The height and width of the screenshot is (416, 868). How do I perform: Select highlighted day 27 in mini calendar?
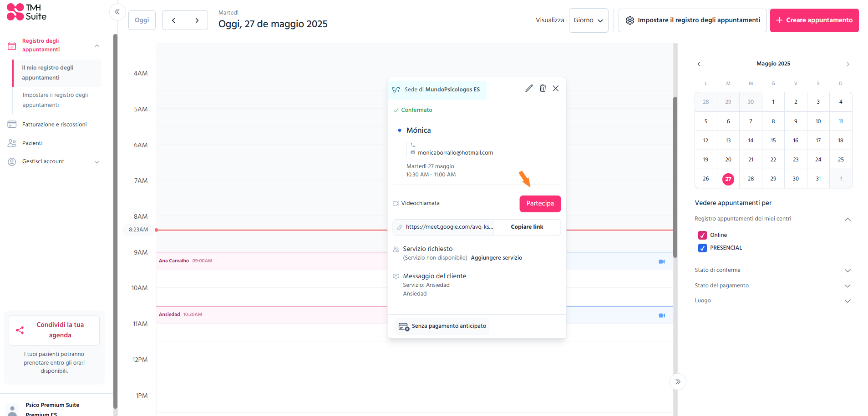point(728,179)
